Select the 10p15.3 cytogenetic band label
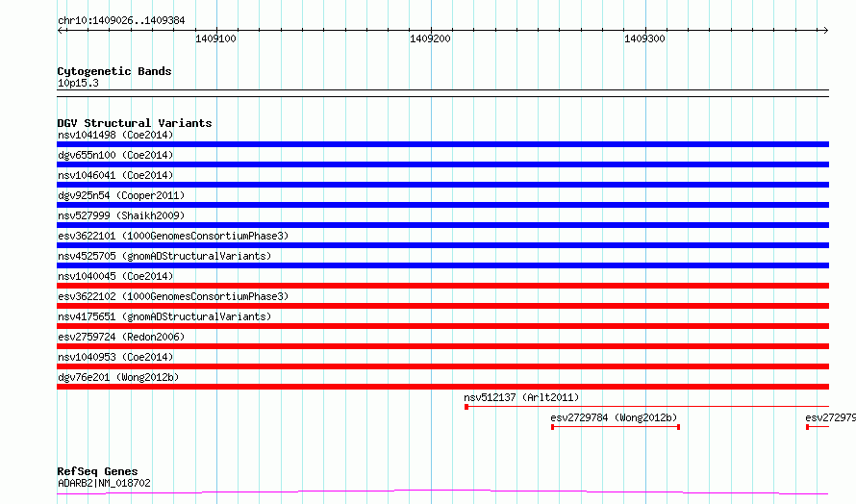The width and height of the screenshot is (856, 504). pyautogui.click(x=78, y=83)
